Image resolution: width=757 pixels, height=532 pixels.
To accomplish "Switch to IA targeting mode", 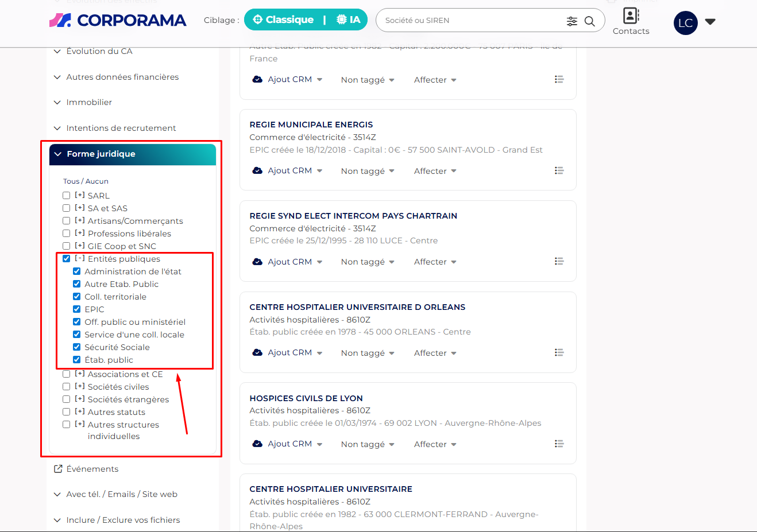I will pos(349,20).
